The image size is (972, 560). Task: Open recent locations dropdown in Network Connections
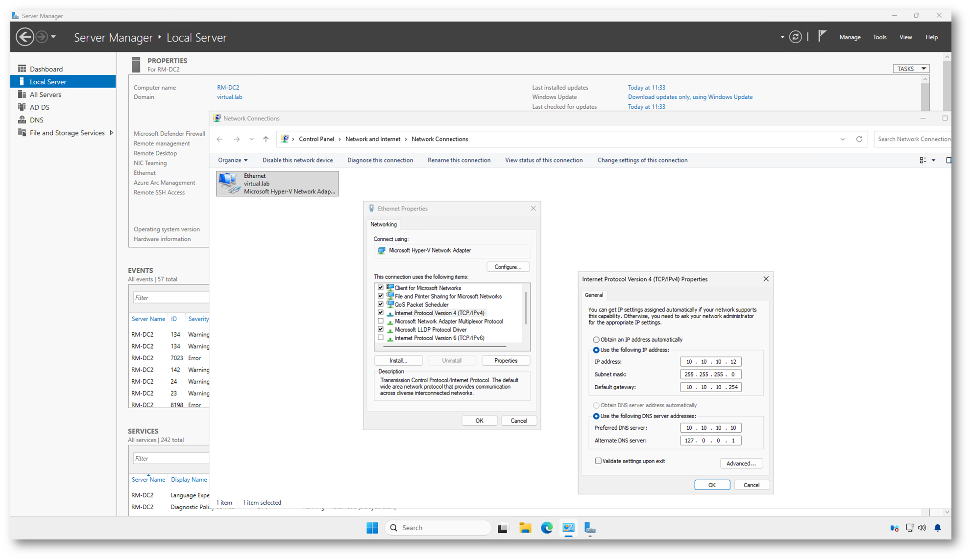coord(251,139)
